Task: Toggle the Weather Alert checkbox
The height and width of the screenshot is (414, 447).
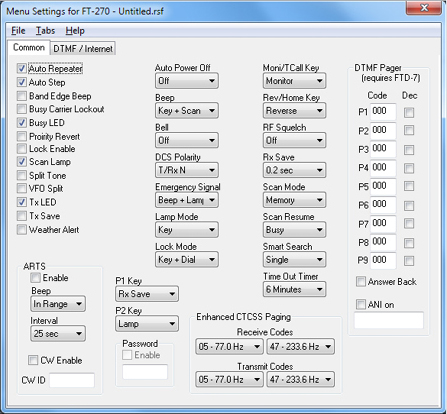Action: click(22, 230)
